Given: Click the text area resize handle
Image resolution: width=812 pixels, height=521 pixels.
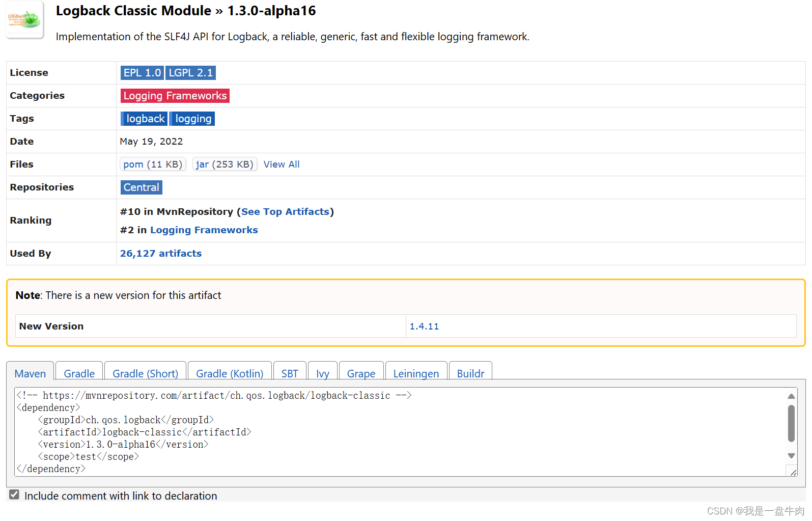Looking at the screenshot, I should click(793, 472).
